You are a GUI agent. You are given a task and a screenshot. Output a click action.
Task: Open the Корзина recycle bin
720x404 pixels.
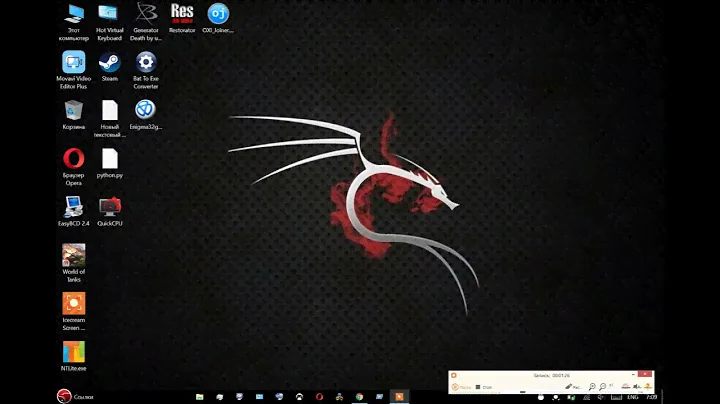74,110
